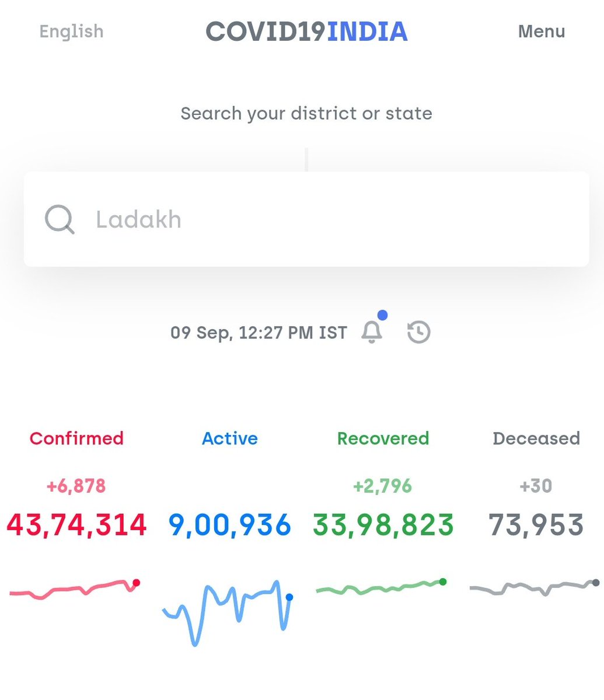Click the COVID19INDIA logo

tap(306, 31)
